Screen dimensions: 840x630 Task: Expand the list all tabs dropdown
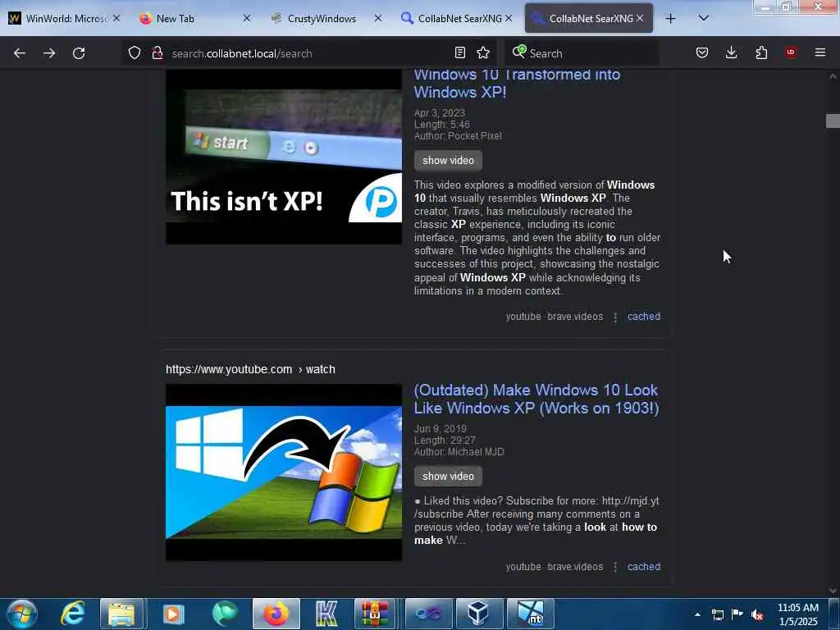click(x=703, y=18)
